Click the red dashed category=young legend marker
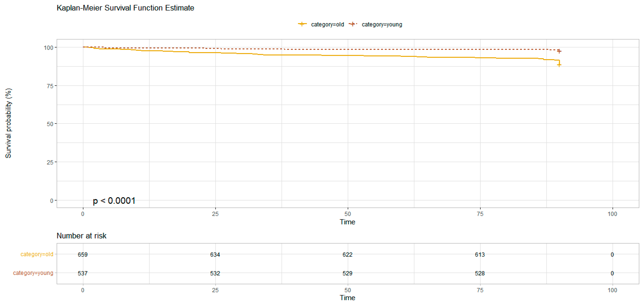Image resolution: width=644 pixels, height=304 pixels. click(353, 24)
